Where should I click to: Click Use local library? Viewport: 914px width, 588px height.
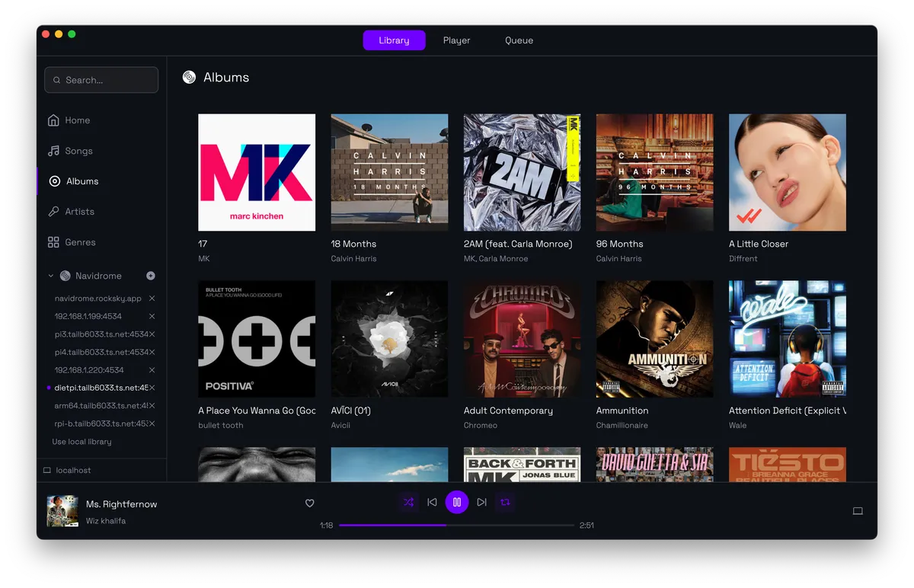click(81, 442)
